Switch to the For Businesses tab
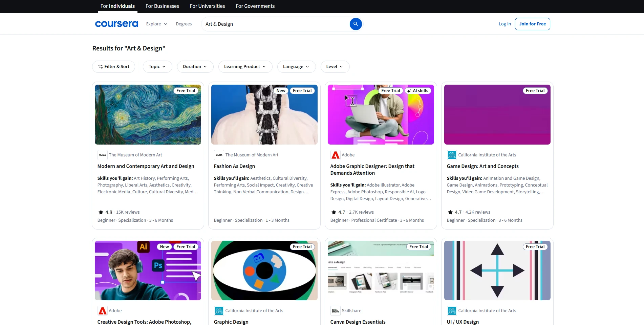This screenshot has width=644, height=325. 162,6
